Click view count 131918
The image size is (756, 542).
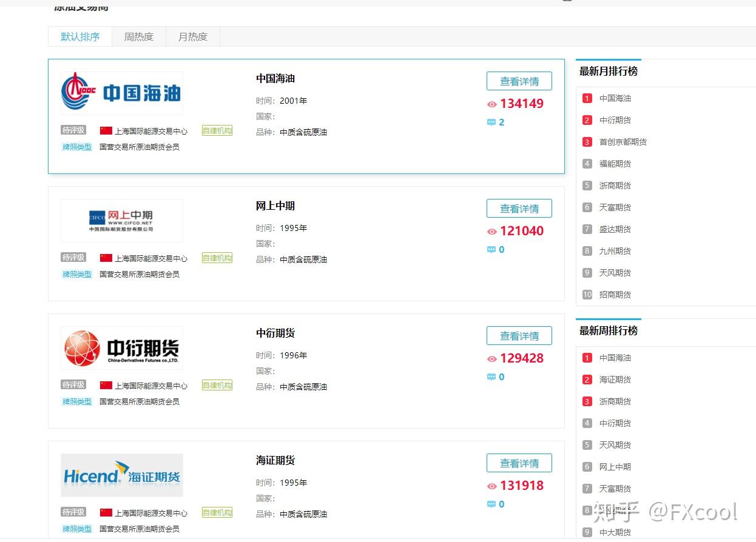(522, 486)
